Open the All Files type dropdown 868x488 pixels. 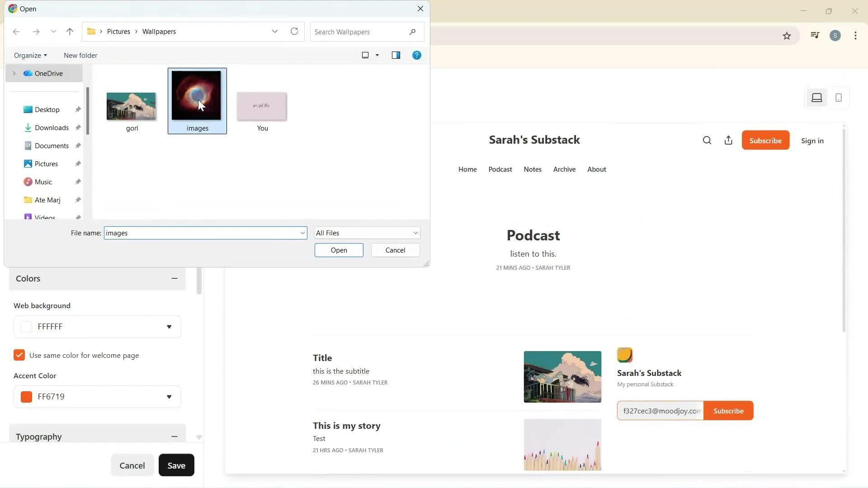367,233
